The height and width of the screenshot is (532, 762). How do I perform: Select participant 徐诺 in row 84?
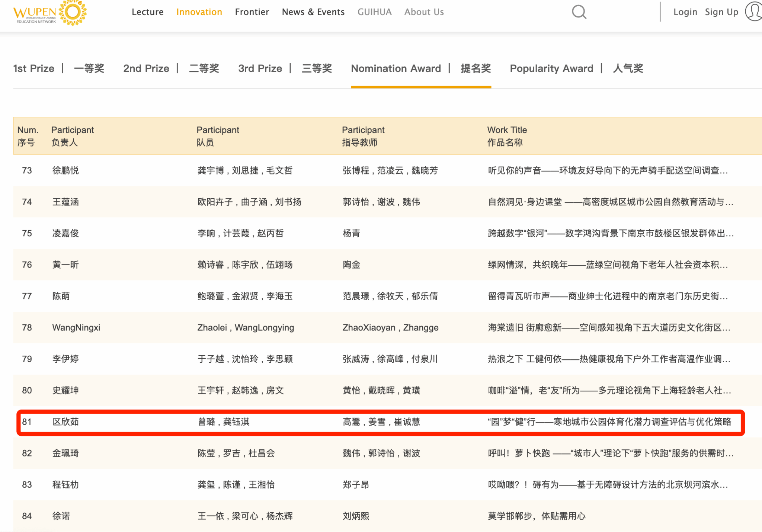click(x=61, y=516)
